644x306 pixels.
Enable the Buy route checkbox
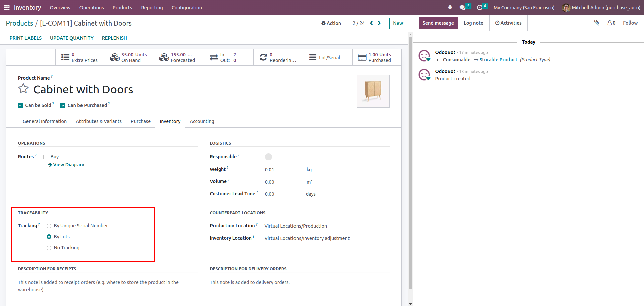[x=46, y=157]
